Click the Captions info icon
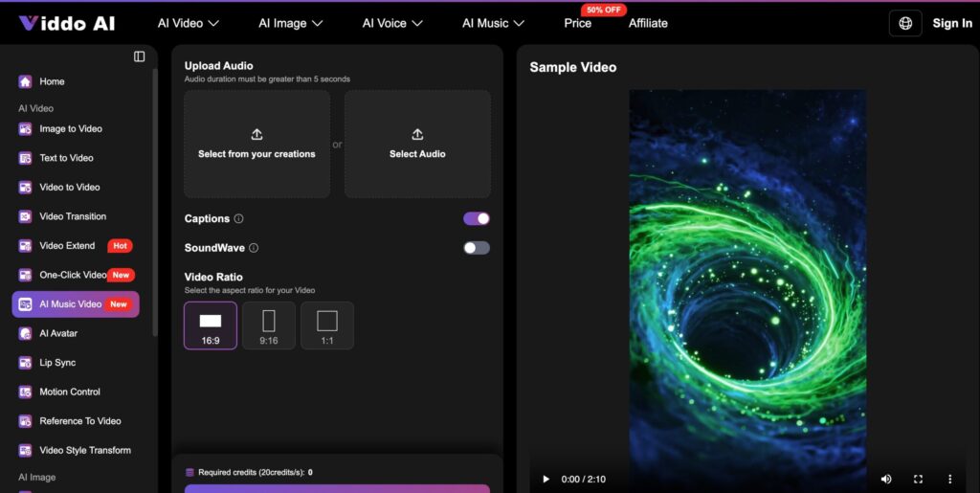 [238, 218]
